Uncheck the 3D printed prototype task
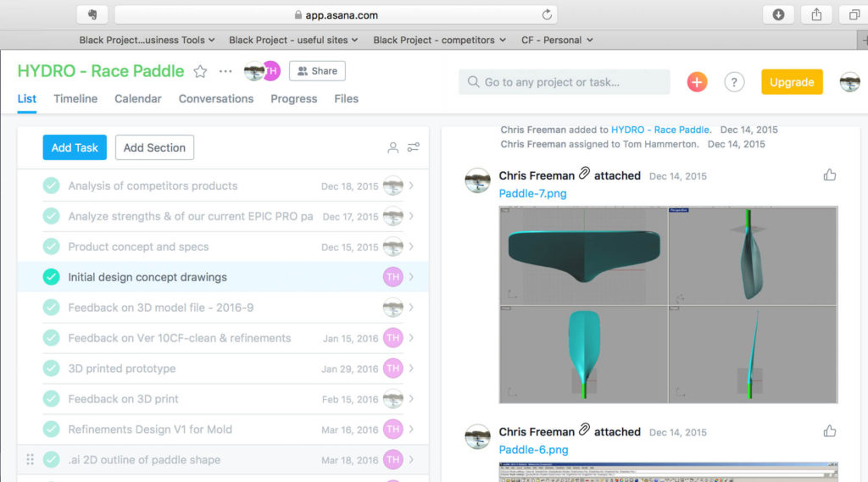The height and width of the screenshot is (482, 868). [51, 368]
